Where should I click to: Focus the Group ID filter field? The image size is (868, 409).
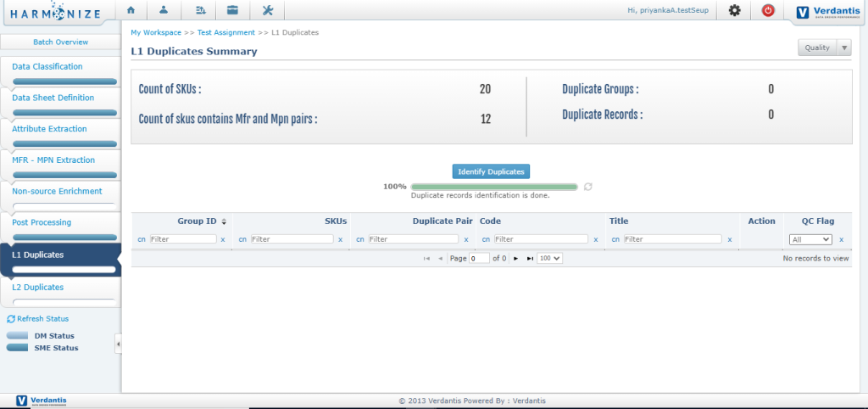[183, 239]
